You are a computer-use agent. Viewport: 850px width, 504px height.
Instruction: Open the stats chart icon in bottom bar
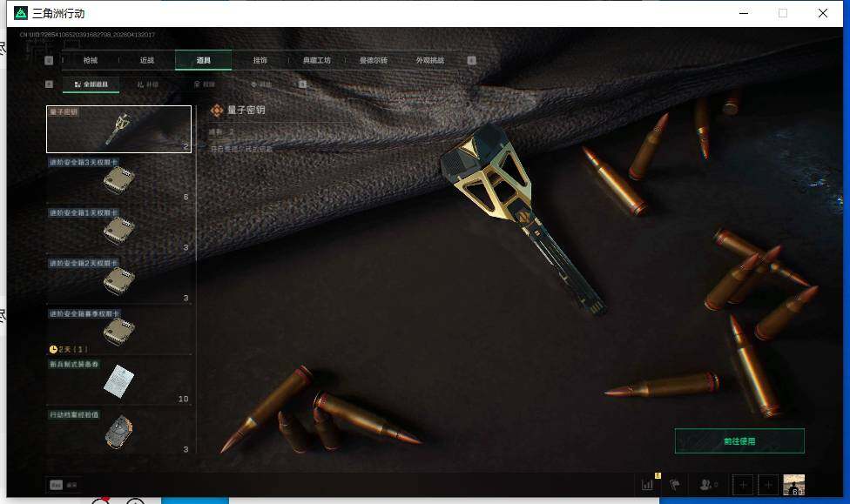(x=647, y=485)
